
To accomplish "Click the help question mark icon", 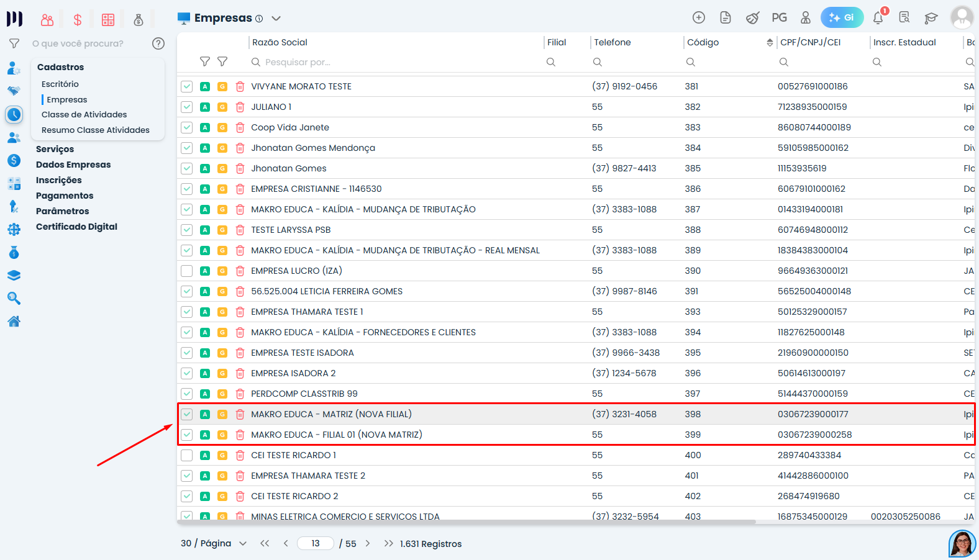I will (158, 43).
